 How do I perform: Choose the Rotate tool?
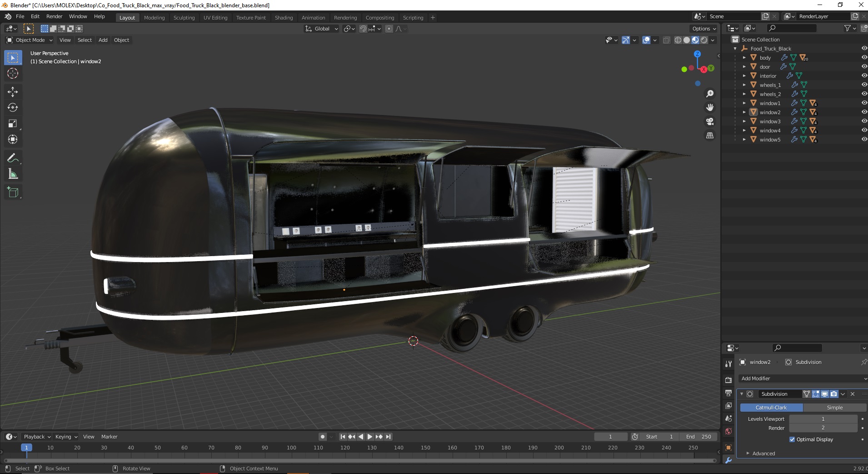(x=13, y=108)
